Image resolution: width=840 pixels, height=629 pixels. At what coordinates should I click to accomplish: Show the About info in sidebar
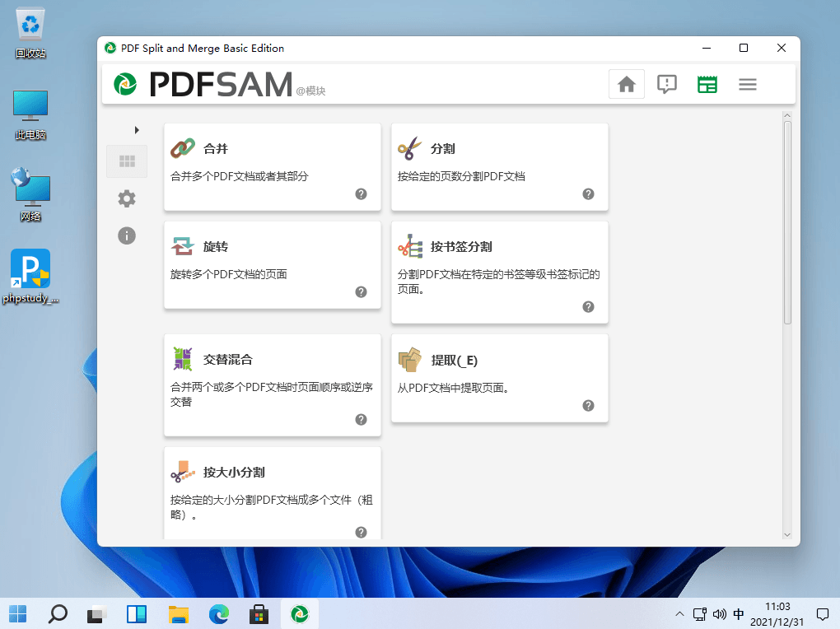tap(127, 235)
